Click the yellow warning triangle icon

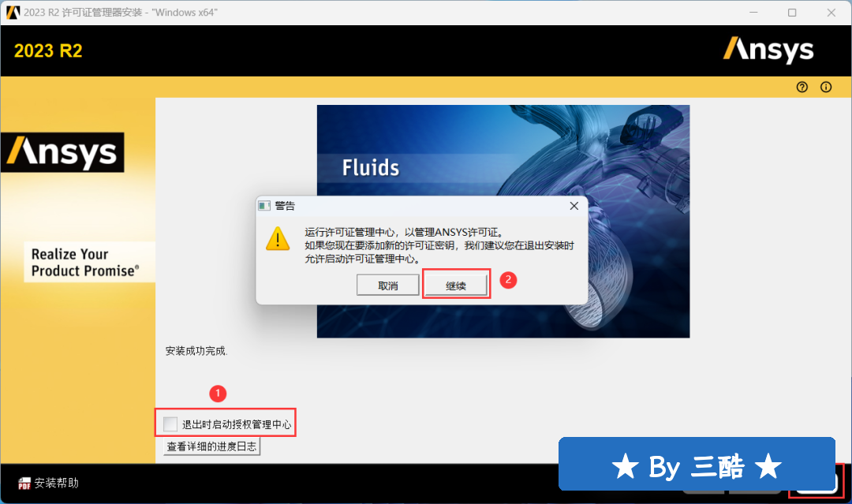tap(278, 239)
